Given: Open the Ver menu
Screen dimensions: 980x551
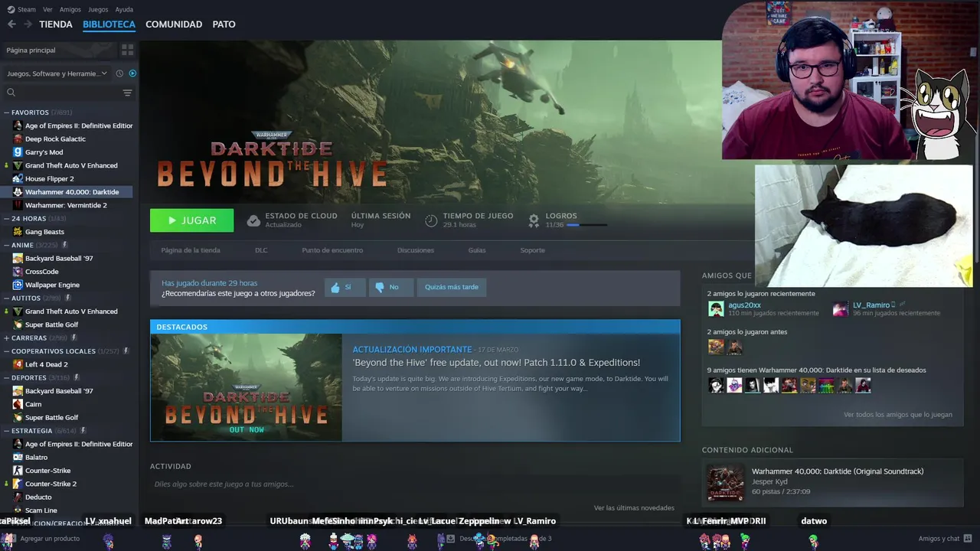Looking at the screenshot, I should [x=48, y=9].
